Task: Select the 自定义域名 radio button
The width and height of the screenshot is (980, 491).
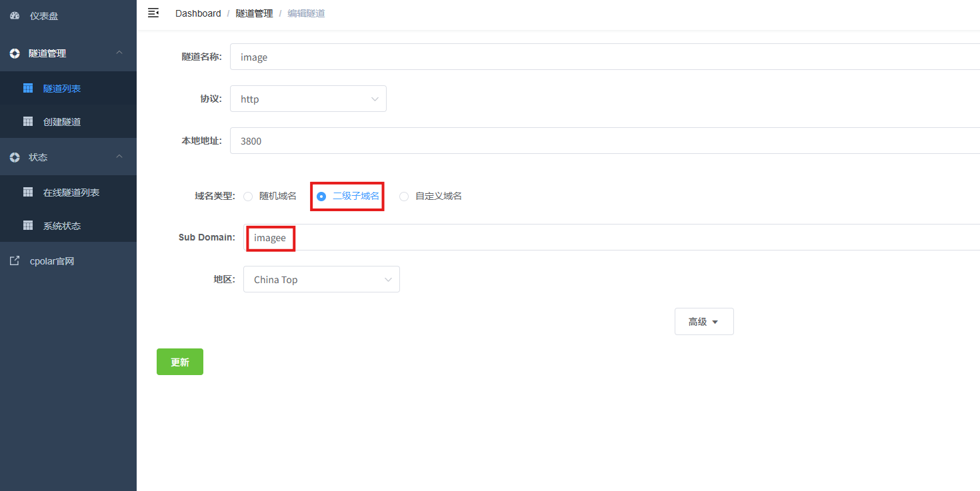Action: pyautogui.click(x=404, y=197)
